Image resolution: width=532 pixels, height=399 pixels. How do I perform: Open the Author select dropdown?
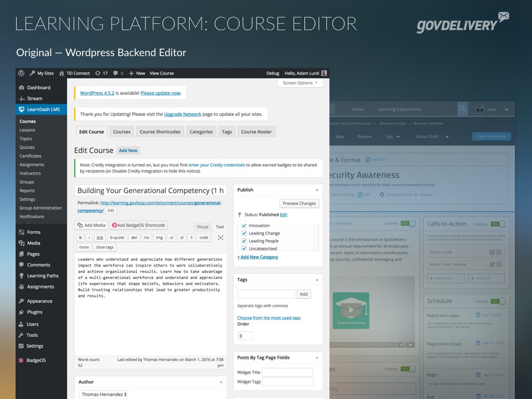[103, 394]
